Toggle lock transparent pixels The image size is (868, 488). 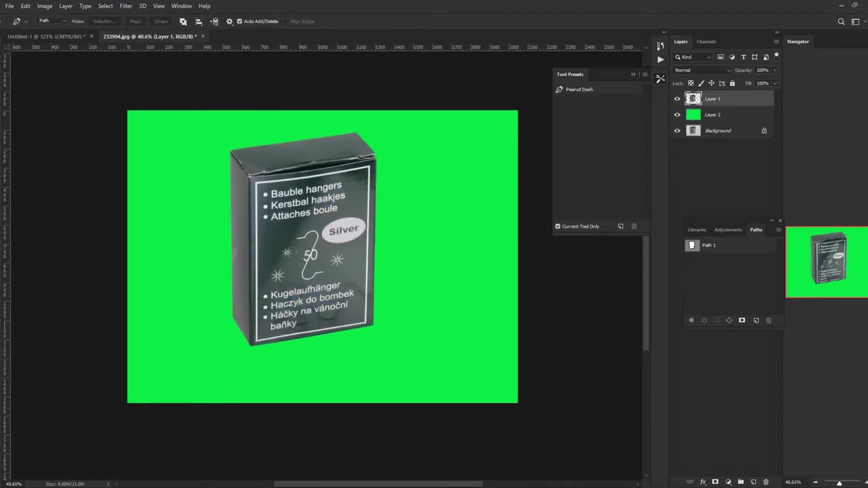[x=691, y=83]
